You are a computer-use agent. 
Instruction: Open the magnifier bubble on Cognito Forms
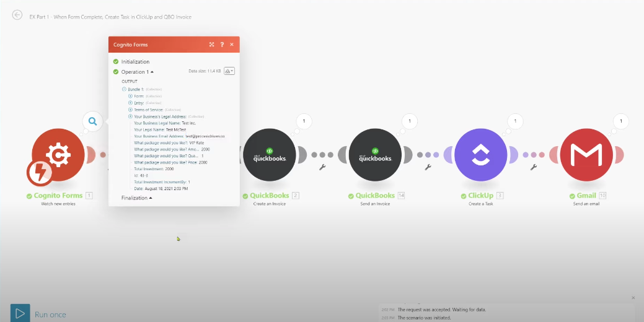93,121
